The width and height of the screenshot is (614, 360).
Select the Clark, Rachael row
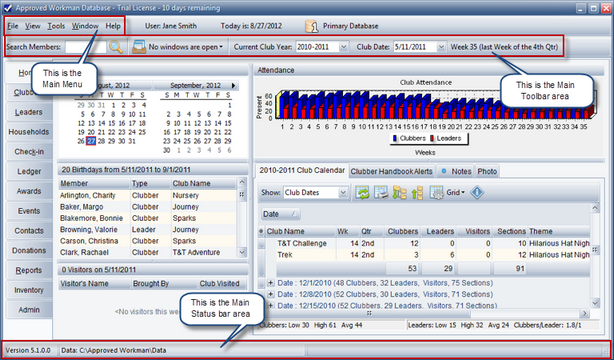tap(148, 252)
